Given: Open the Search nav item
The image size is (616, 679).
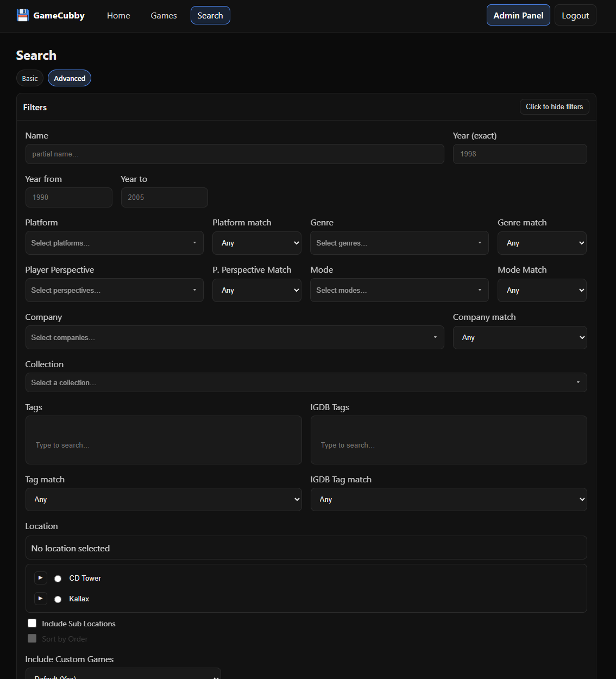Looking at the screenshot, I should coord(210,15).
